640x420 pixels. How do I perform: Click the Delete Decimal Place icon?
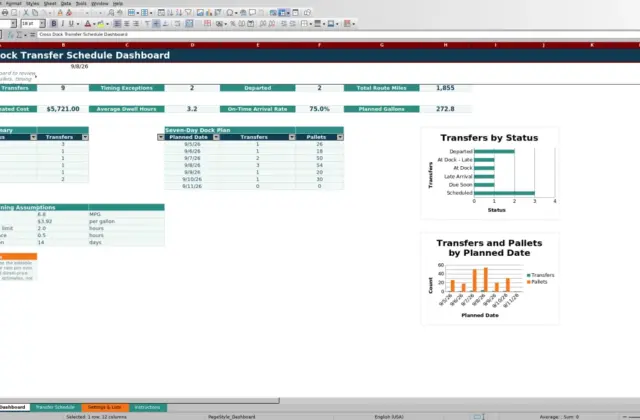(x=271, y=24)
